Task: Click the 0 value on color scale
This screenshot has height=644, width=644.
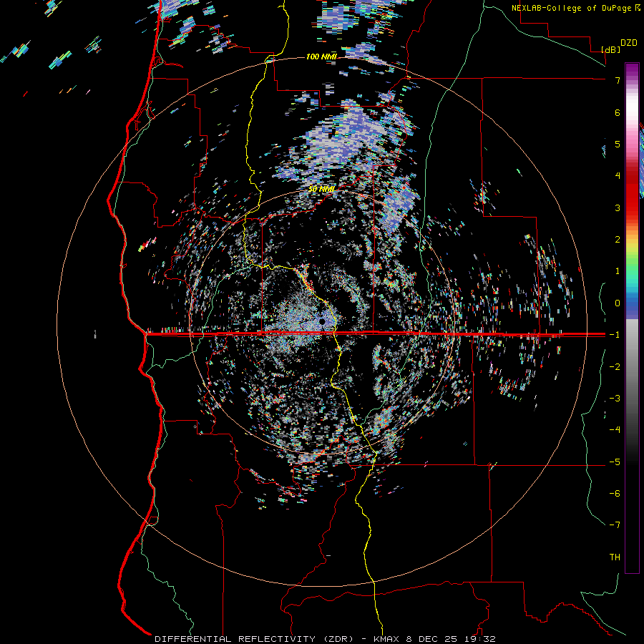Action: click(618, 303)
